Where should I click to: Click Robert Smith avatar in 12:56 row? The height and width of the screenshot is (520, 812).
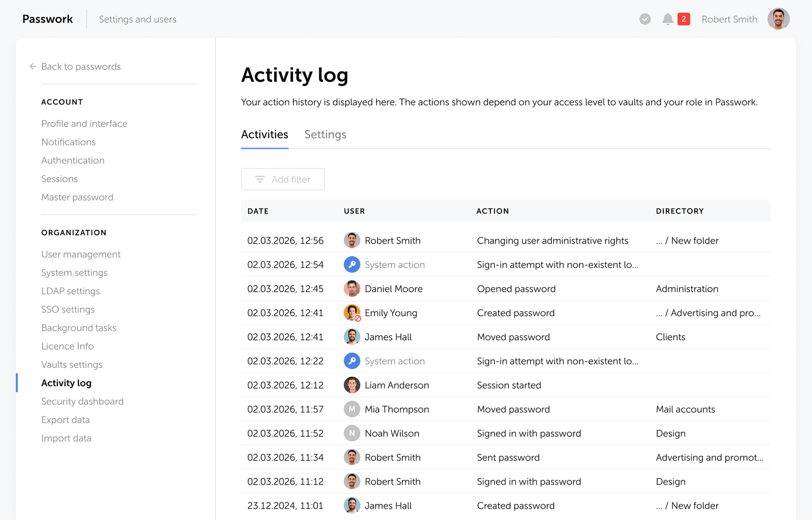[x=352, y=240]
